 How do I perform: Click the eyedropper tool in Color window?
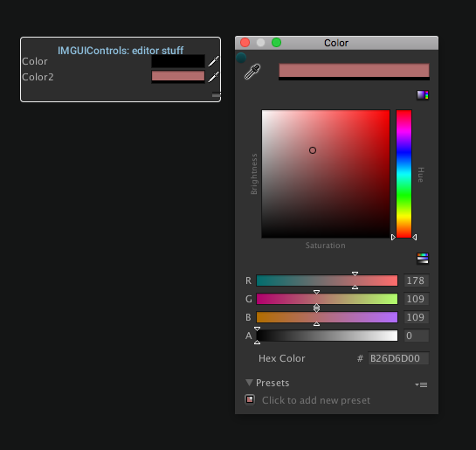pyautogui.click(x=252, y=72)
